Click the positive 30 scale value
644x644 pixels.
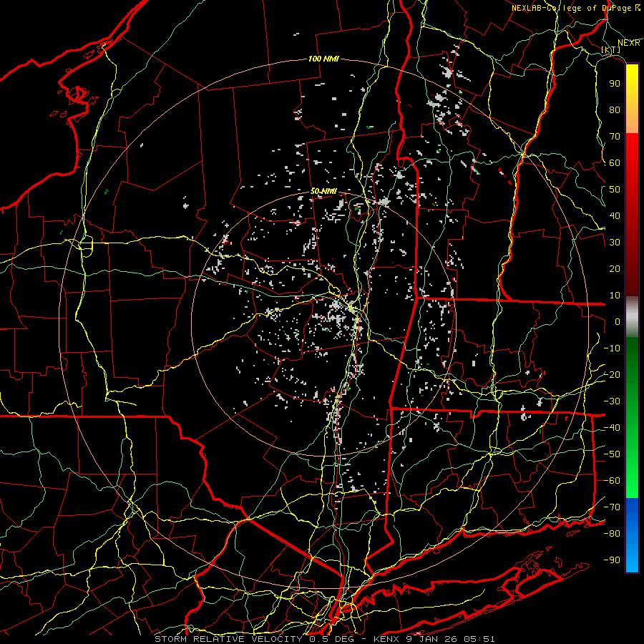(x=615, y=243)
